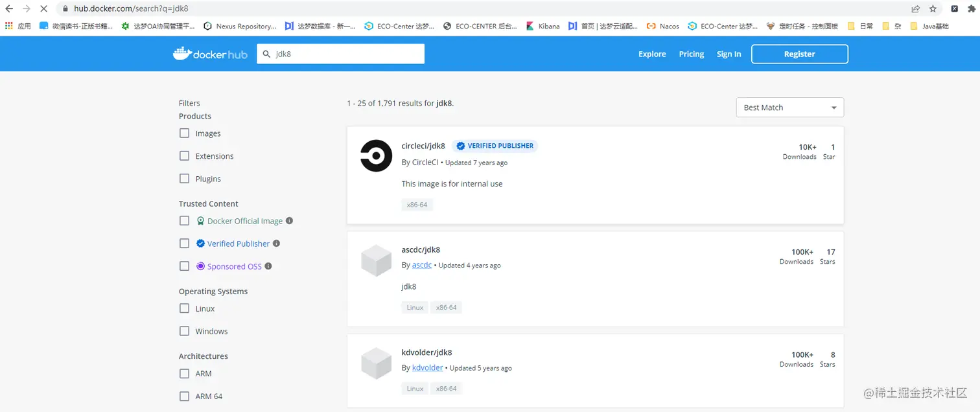Screen dimensions: 980x412
Task: Tick the ARM 64 architecture checkbox
Action: [185, 396]
